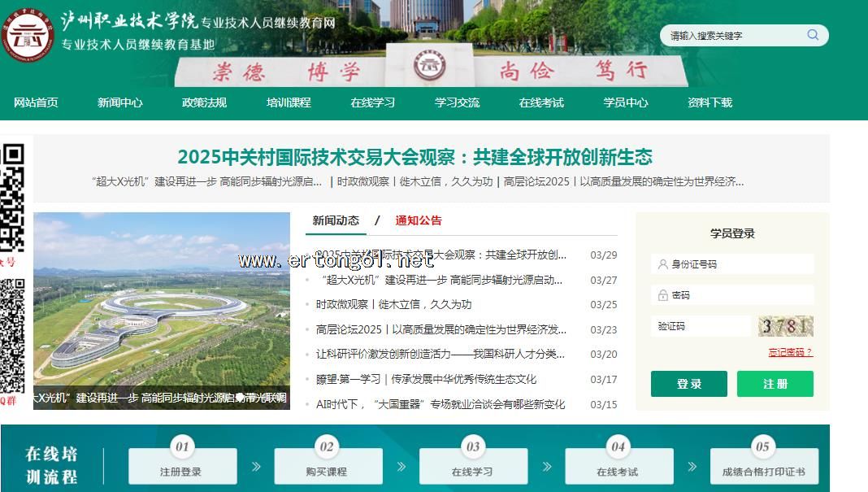Click step 05 成绩合格打印证书 box

tap(763, 465)
